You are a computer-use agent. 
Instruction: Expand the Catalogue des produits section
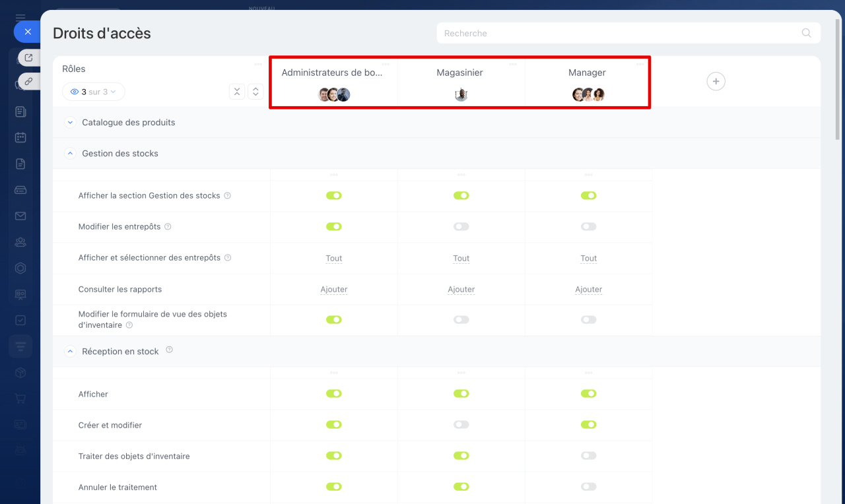point(71,122)
